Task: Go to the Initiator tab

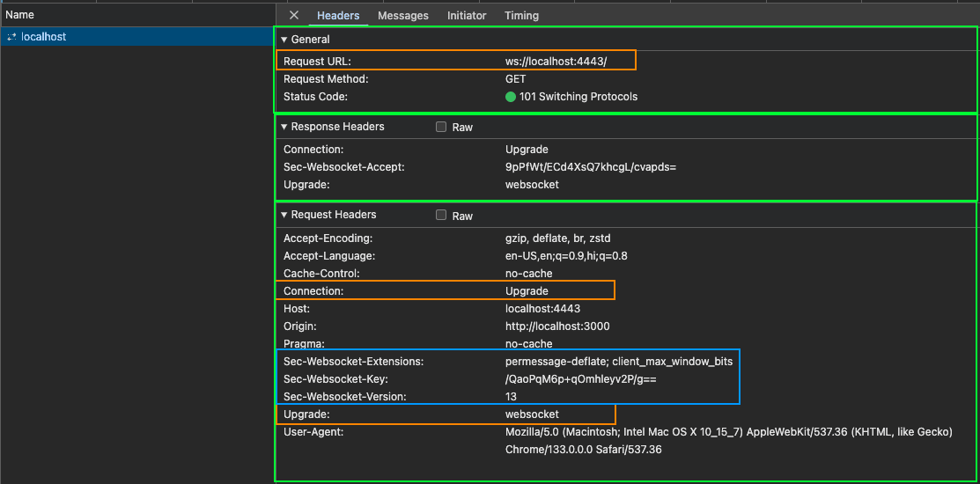Action: click(467, 16)
